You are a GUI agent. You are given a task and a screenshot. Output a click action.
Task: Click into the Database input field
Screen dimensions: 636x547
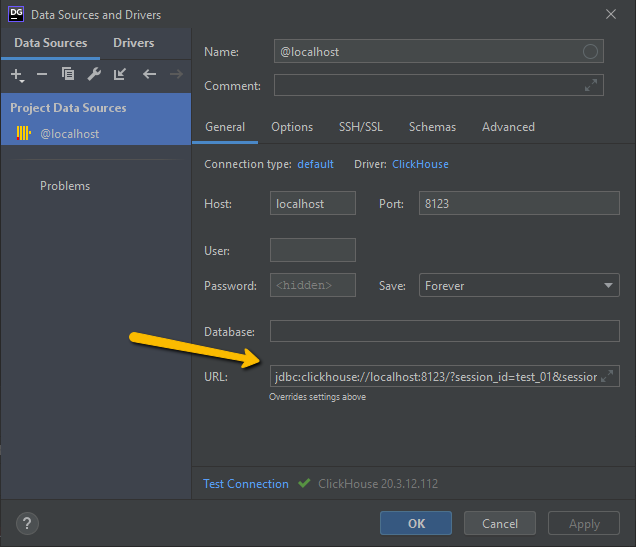point(444,331)
